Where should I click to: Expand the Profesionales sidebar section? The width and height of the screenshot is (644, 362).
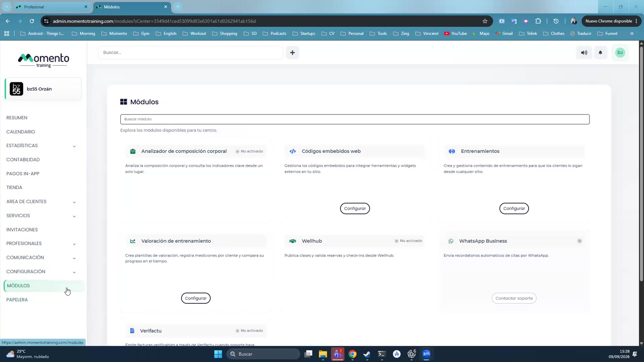pyautogui.click(x=74, y=244)
